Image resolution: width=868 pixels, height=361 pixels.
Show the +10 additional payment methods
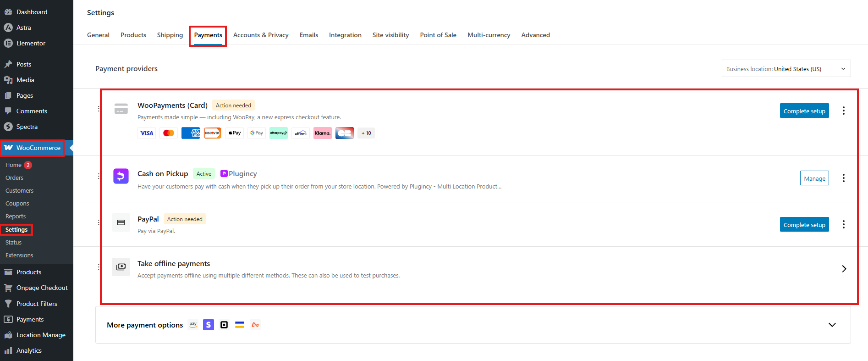point(366,133)
